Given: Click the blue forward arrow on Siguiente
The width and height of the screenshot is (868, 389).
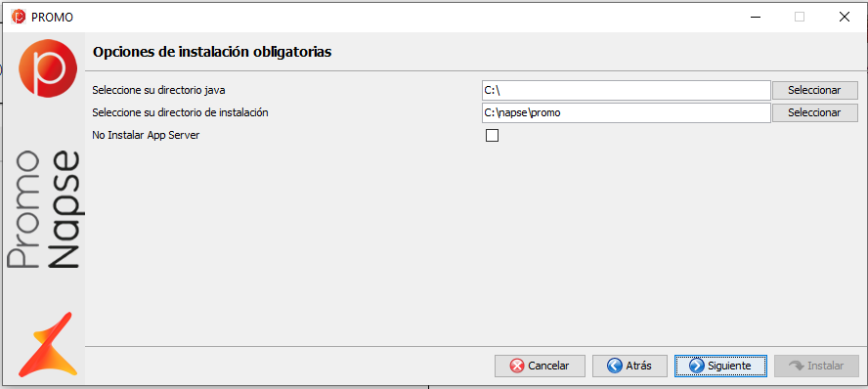Looking at the screenshot, I should (x=696, y=366).
